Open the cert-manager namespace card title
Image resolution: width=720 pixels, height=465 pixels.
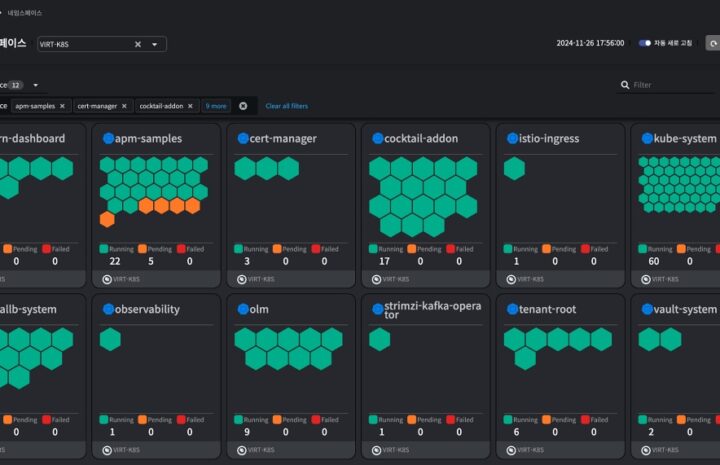[283, 138]
